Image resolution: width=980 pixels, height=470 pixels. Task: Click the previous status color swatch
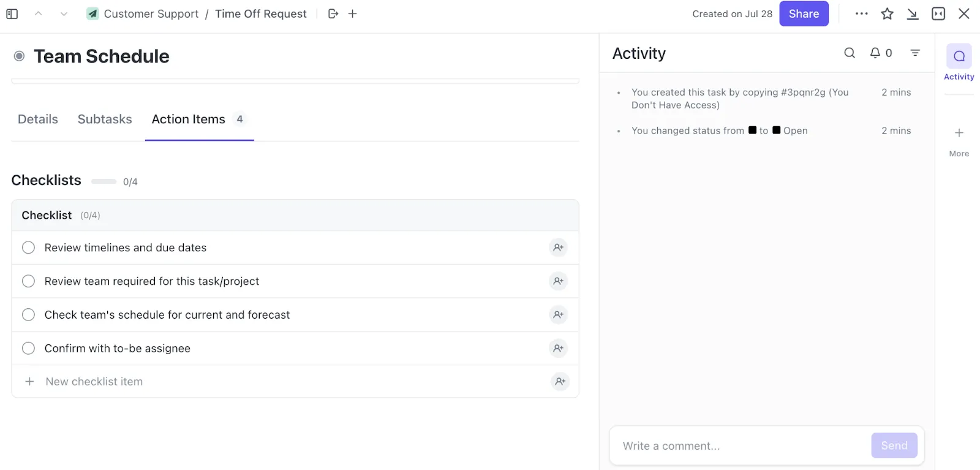pos(753,130)
